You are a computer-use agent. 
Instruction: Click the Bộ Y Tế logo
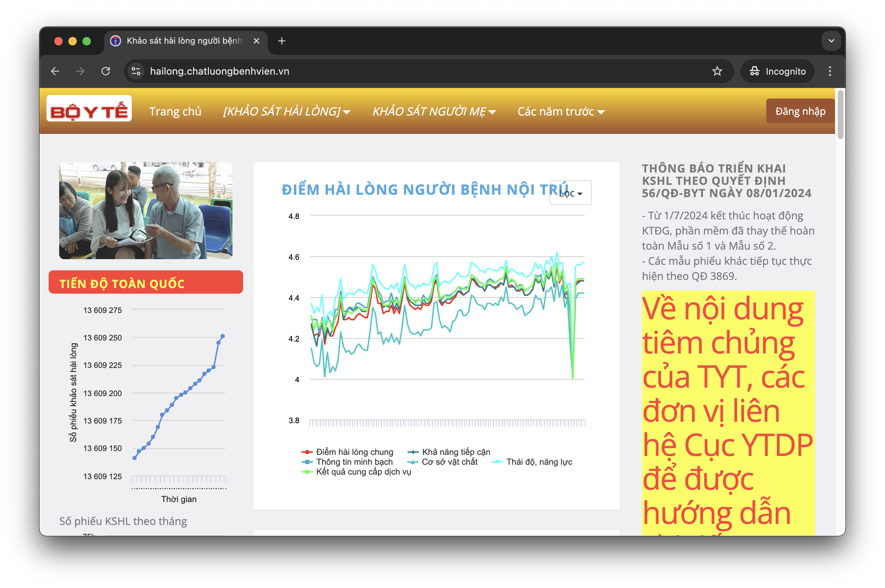(89, 109)
